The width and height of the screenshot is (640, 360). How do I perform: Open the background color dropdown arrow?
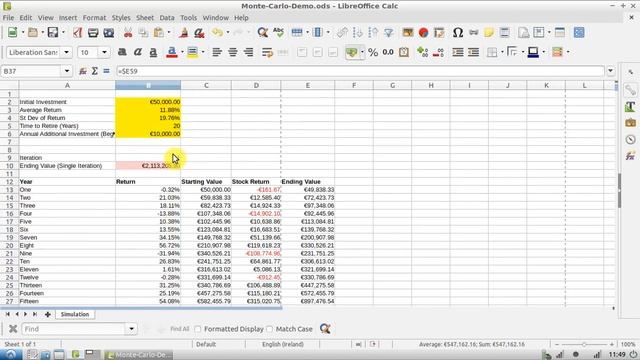pos(203,52)
